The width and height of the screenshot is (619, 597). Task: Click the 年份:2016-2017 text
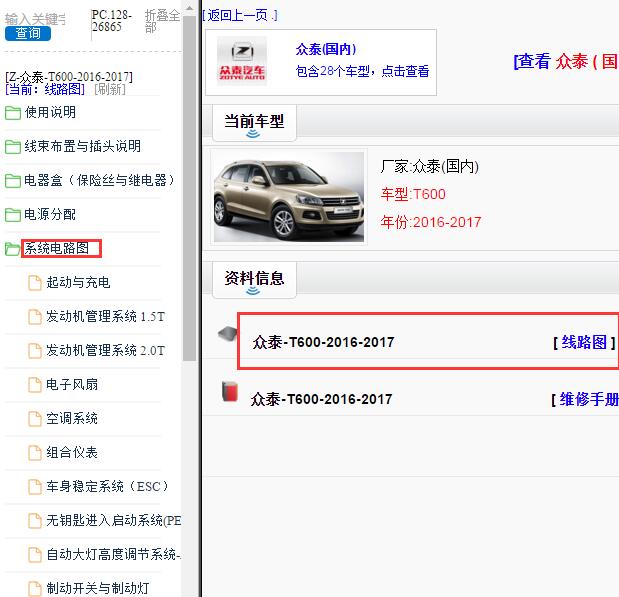pyautogui.click(x=431, y=222)
